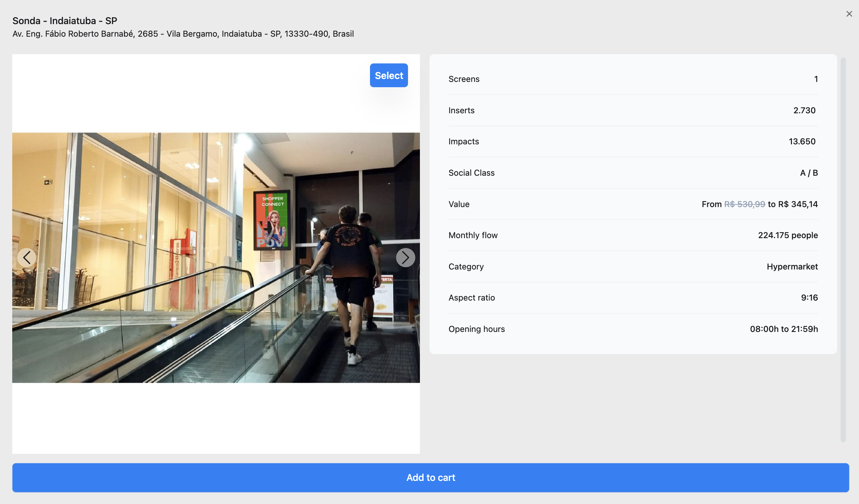Click the Sonda - Indaiatuba - SP title
The height and width of the screenshot is (504, 859).
click(65, 21)
